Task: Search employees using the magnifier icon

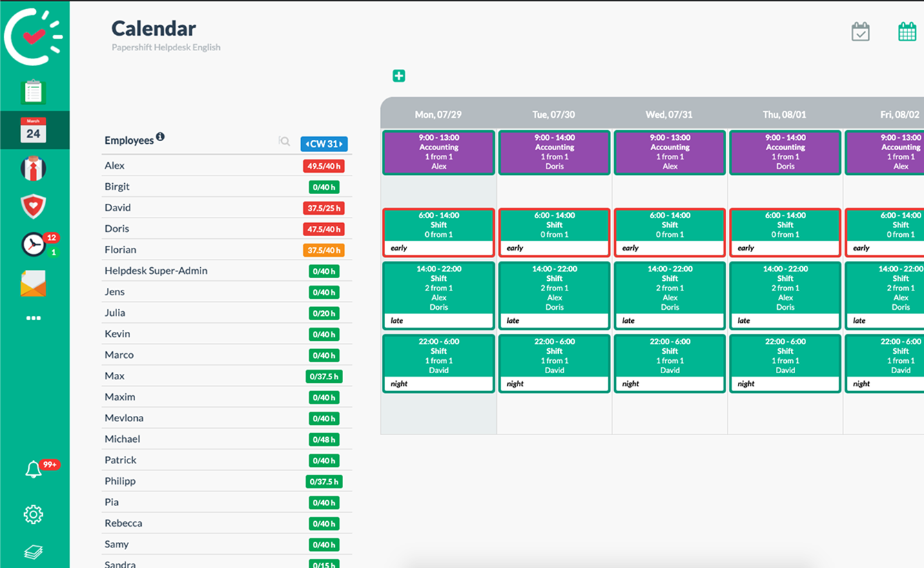Action: point(284,141)
